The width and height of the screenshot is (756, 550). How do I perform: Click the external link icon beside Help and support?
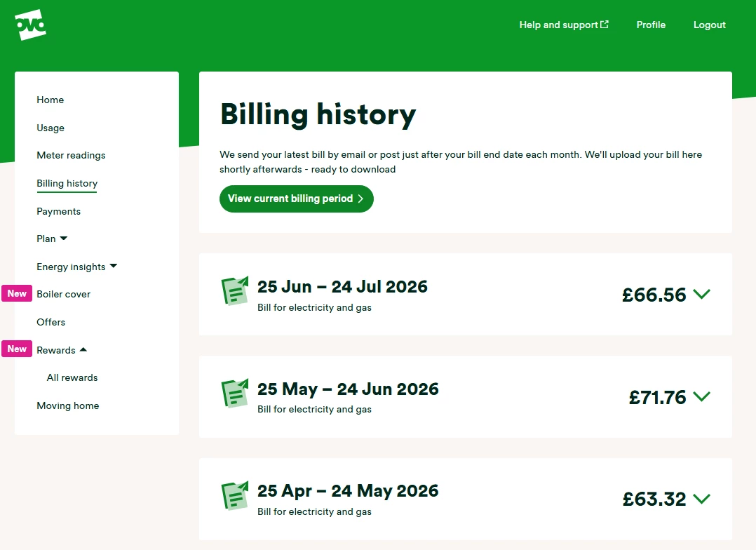[604, 24]
